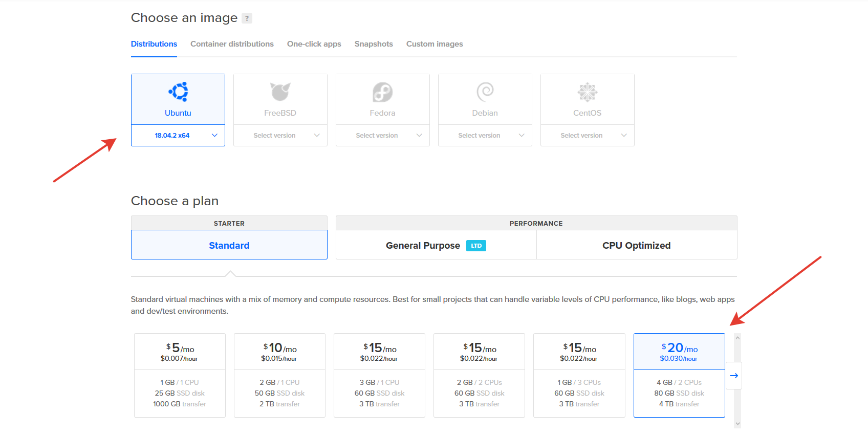Select the General Purpose plan type
This screenshot has height=434, width=868.
point(436,245)
